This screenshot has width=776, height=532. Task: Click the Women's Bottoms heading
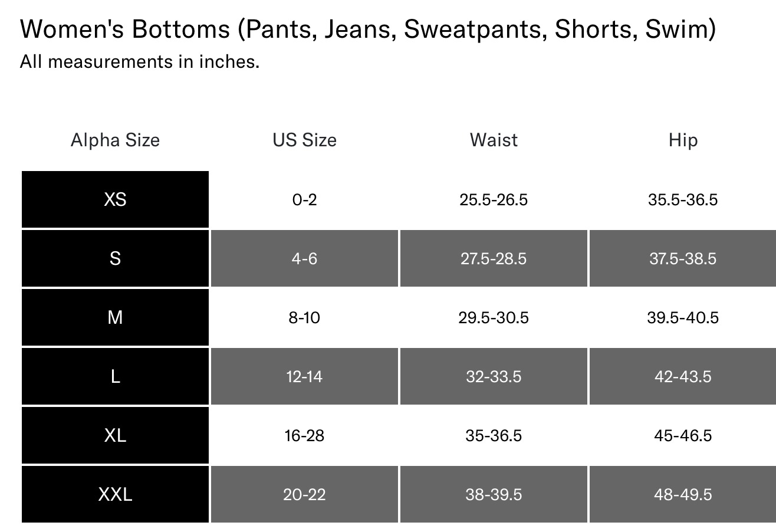(367, 29)
